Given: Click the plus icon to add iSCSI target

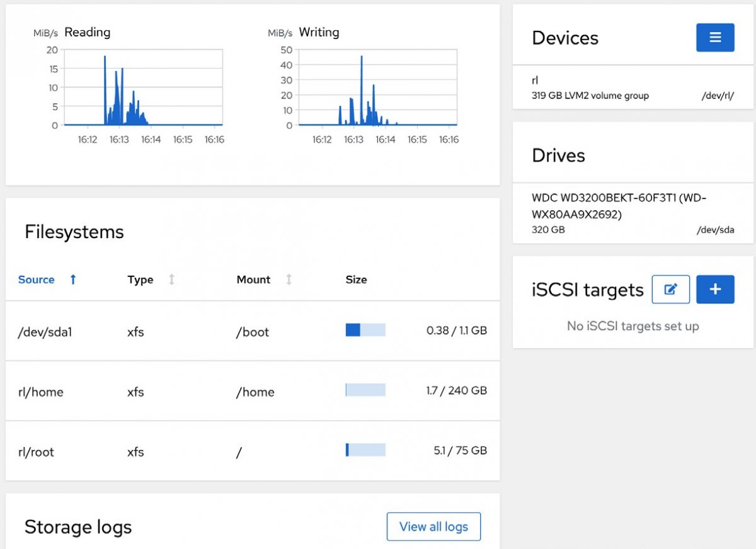Looking at the screenshot, I should coord(715,289).
